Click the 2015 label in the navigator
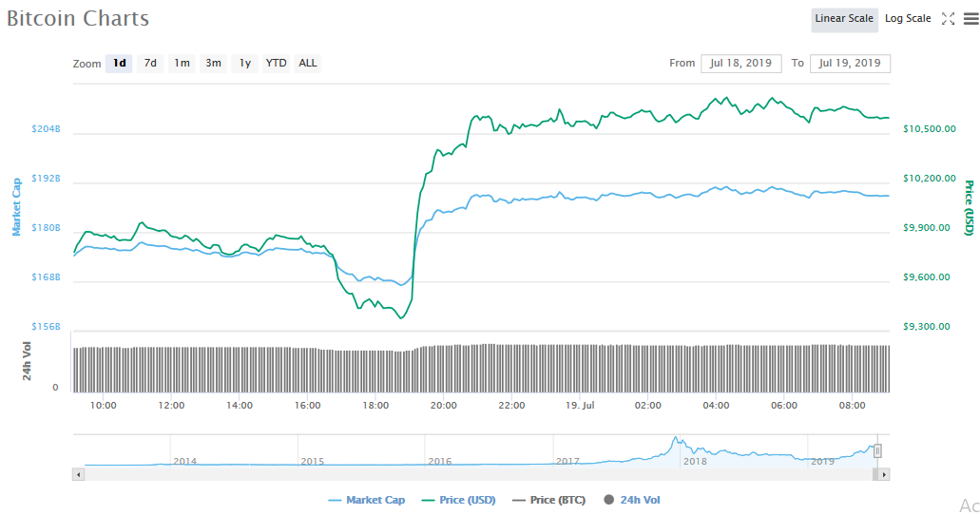 point(313,461)
